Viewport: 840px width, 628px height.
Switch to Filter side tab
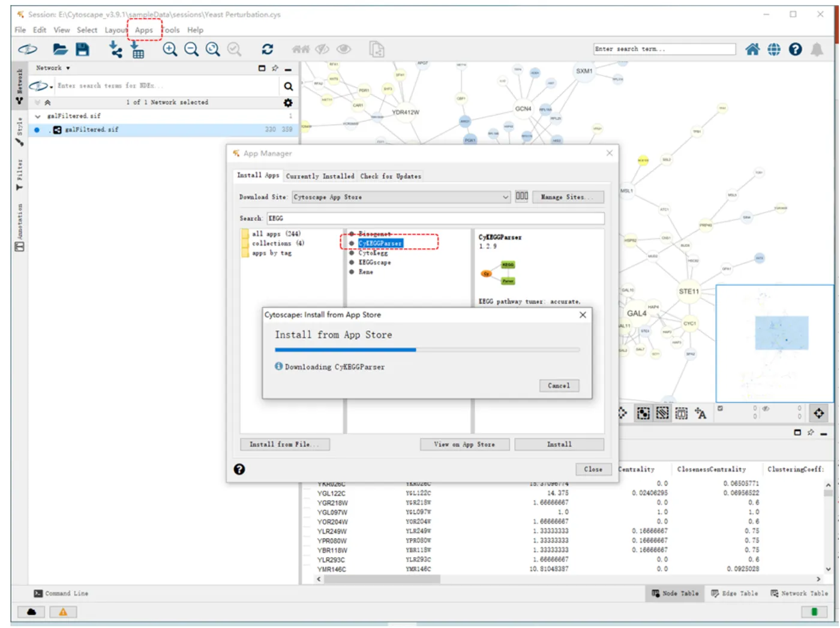(x=20, y=175)
